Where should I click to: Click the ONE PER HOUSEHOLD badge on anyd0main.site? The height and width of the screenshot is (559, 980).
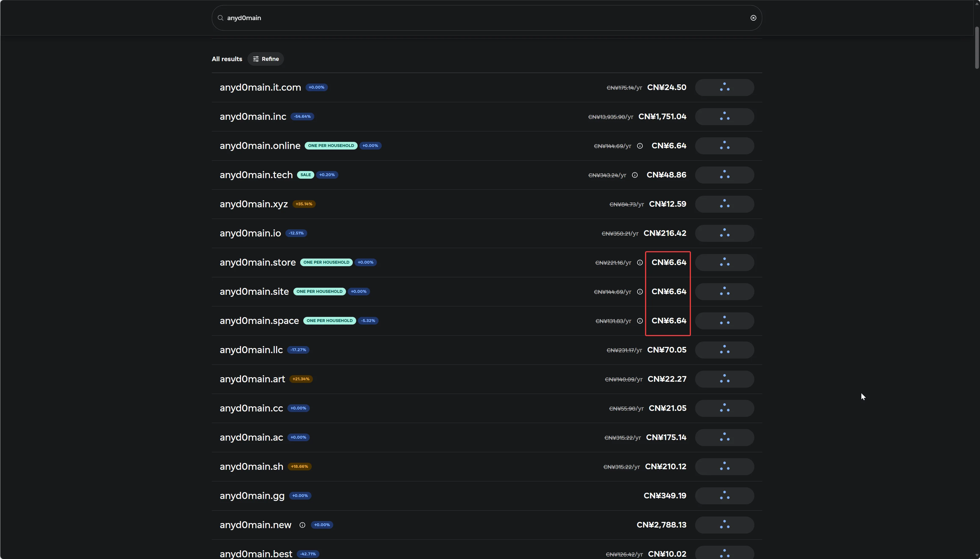point(319,292)
